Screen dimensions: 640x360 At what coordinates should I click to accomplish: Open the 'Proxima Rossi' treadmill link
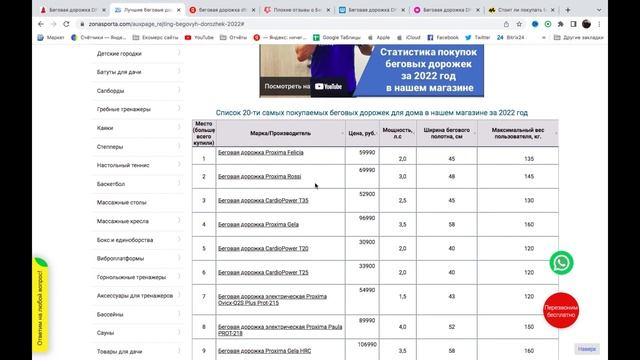coord(259,176)
